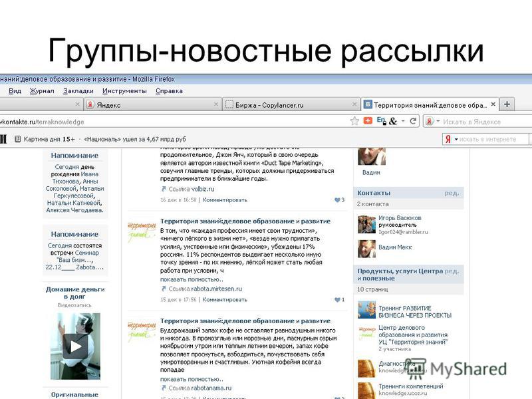Click Вадим Мекк's avatar photo
532x399 pixels.
(x=366, y=249)
